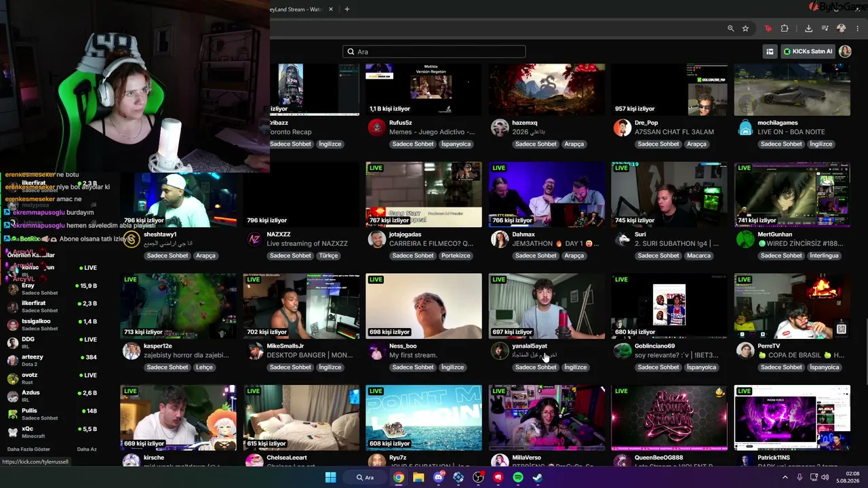Click the 'Lehçe' language tag under kasper12e
Screen dimensions: 868x488
tap(204, 367)
